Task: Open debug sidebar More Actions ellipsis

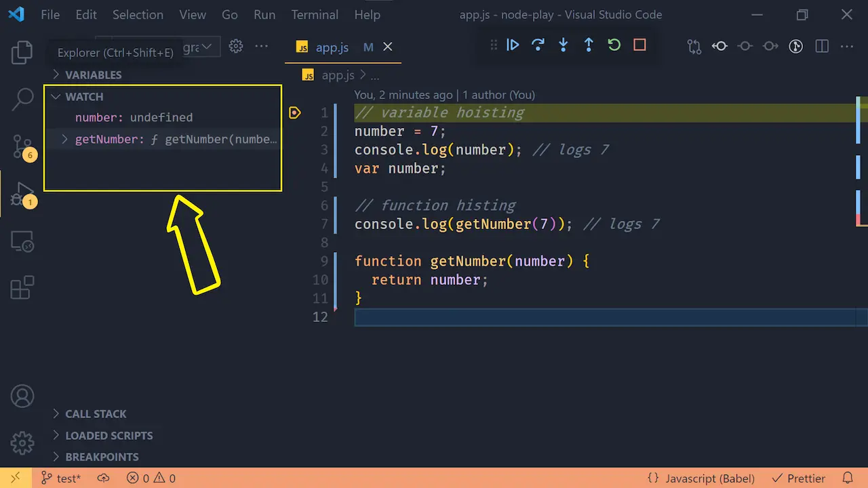Action: click(x=261, y=46)
